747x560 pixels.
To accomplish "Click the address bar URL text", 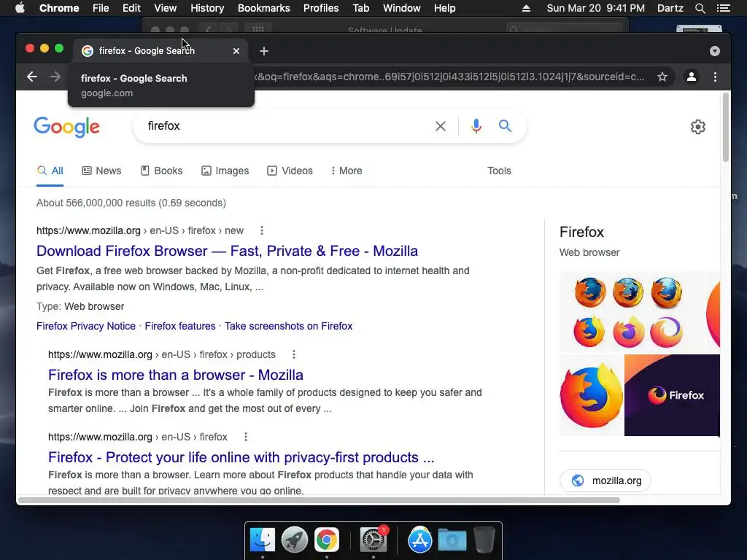I will 450,77.
